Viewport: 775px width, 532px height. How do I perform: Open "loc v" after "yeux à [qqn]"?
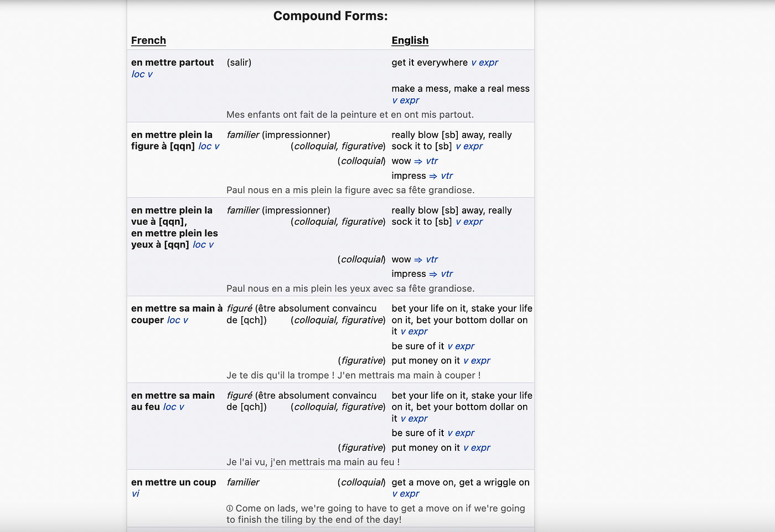pos(203,245)
